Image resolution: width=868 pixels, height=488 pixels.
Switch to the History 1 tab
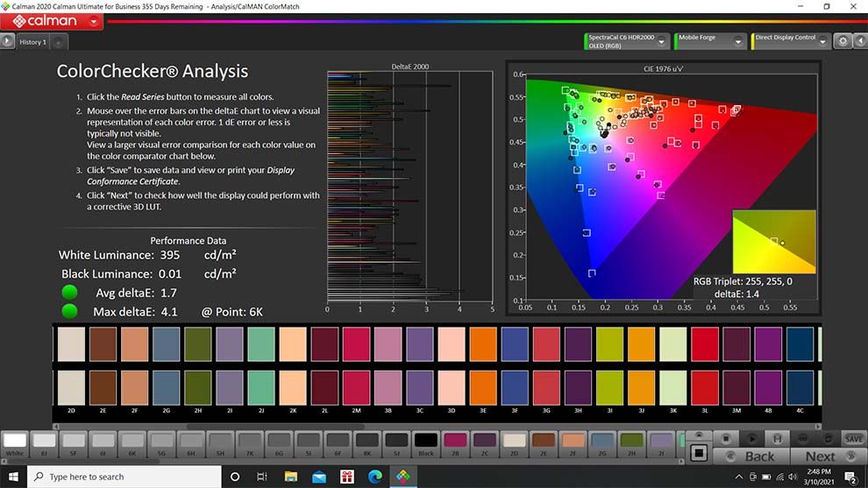[32, 42]
